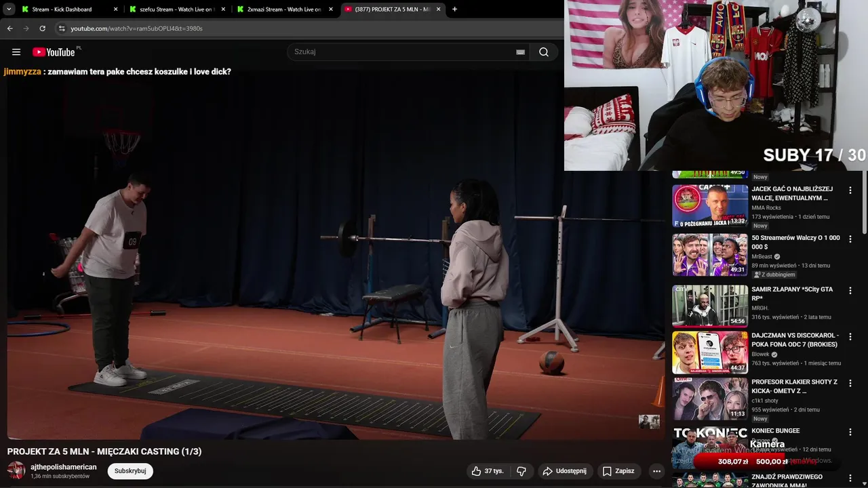Click MMA Rocks channel name
The width and height of the screenshot is (868, 488).
pos(766,208)
